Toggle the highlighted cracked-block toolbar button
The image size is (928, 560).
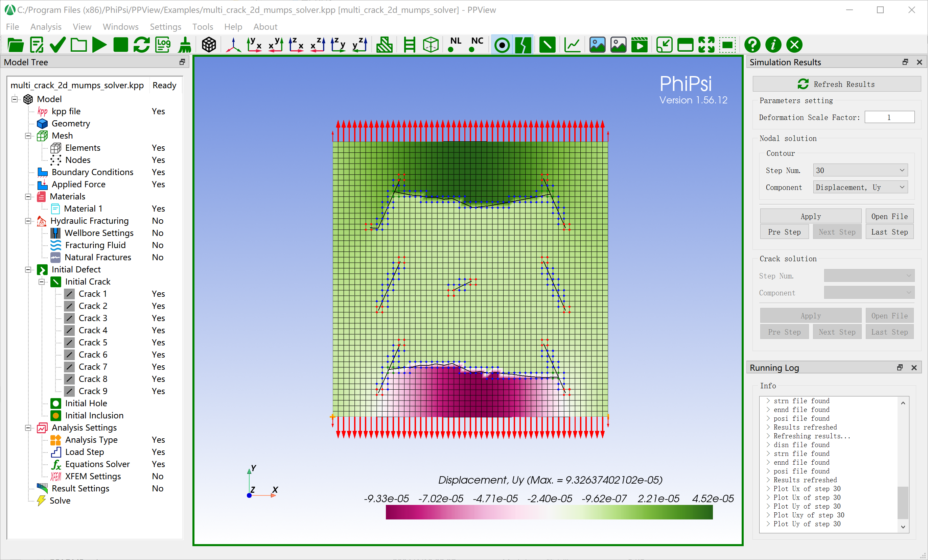click(523, 45)
